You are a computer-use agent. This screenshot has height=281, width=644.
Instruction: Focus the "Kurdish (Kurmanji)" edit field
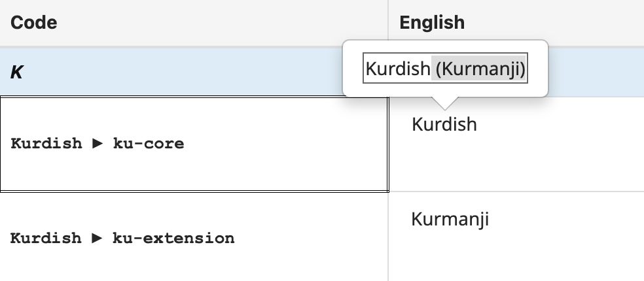tap(446, 69)
